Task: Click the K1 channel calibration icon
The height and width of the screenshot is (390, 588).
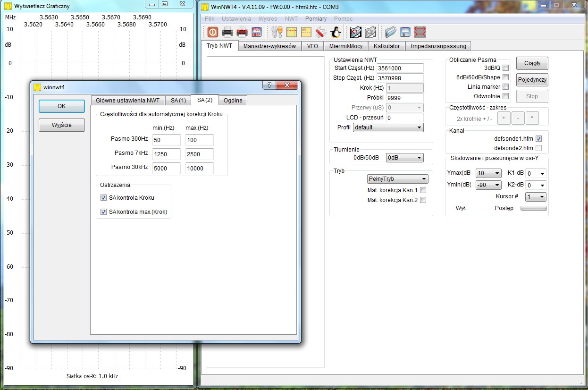Action: 355,32
